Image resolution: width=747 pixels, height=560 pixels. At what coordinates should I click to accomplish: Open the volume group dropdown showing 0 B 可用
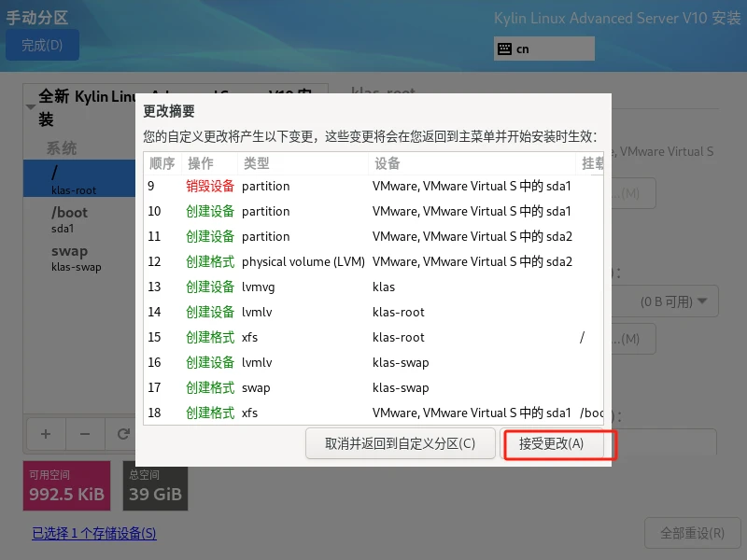tap(666, 301)
